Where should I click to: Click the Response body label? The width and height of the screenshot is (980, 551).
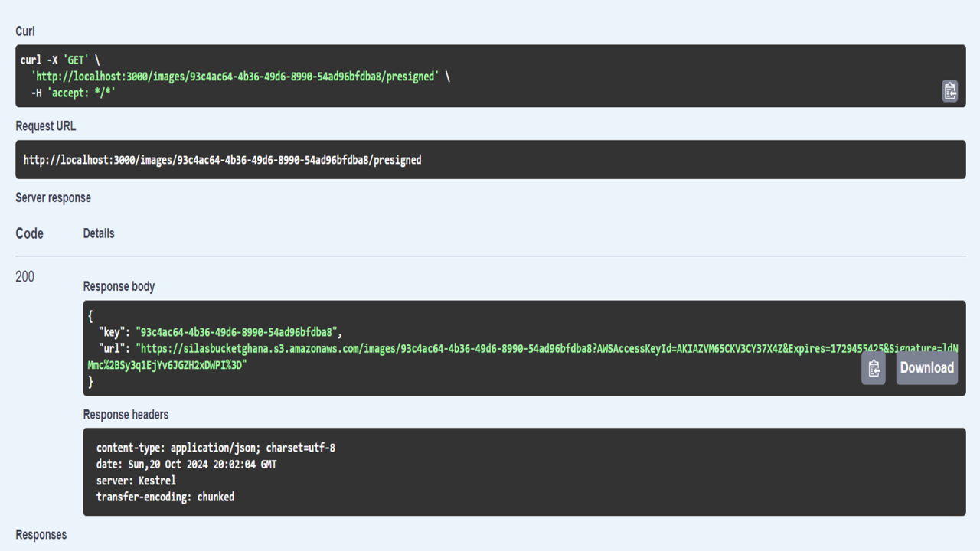(119, 286)
